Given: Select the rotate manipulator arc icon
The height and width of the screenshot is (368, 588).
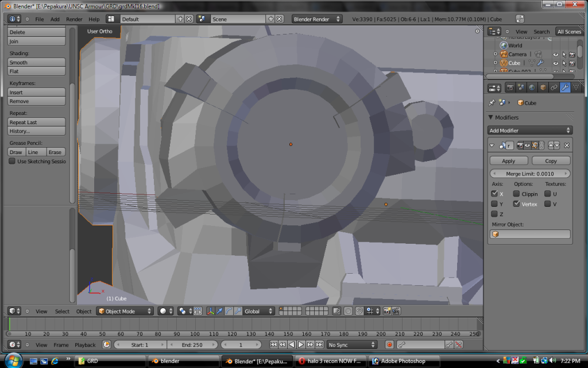Looking at the screenshot, I should pyautogui.click(x=229, y=311).
